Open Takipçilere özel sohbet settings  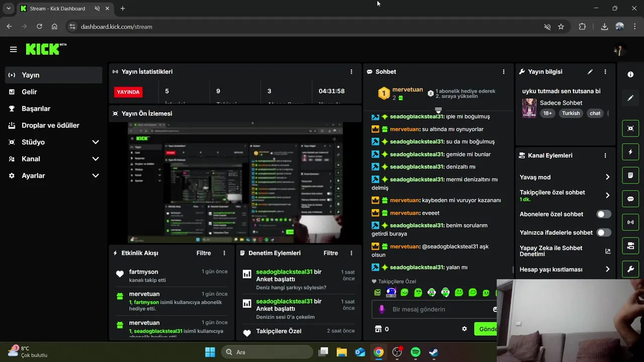point(565,196)
